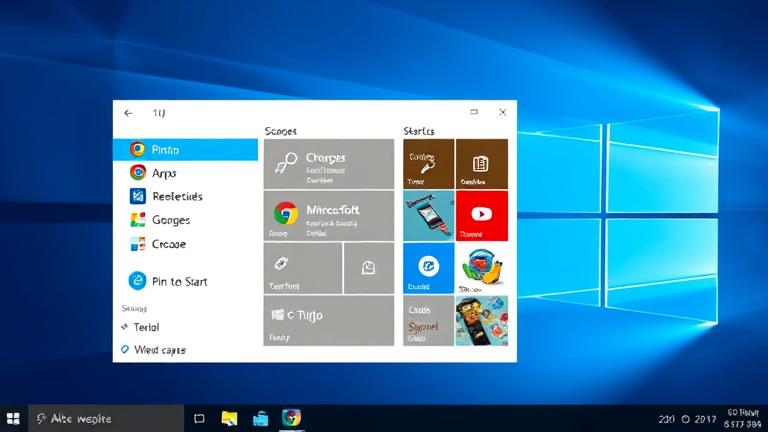Open the gray tile with the "Signnel" text

[429, 321]
